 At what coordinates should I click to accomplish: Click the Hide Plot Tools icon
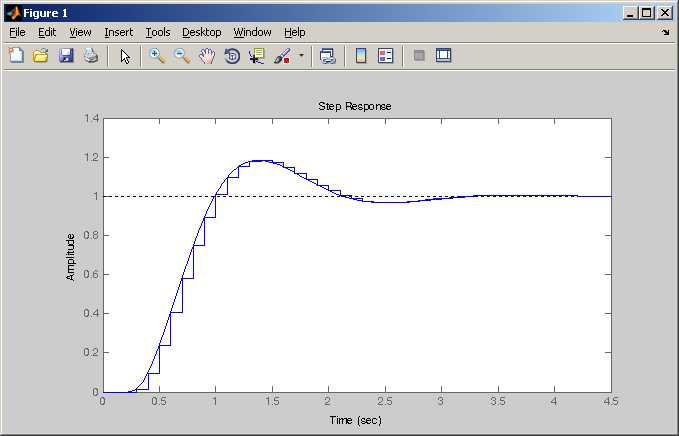coord(419,55)
